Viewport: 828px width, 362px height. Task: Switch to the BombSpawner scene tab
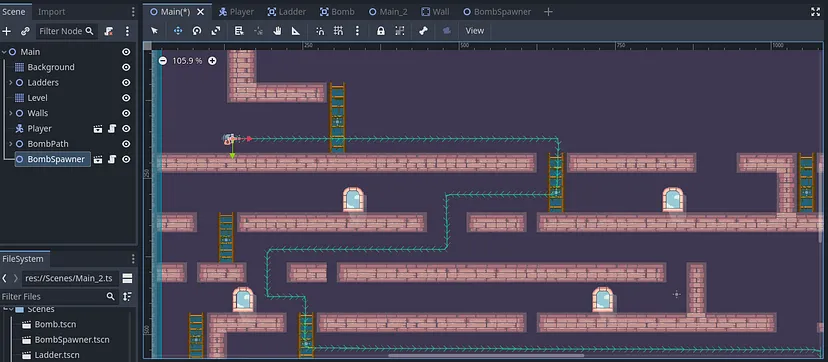(497, 12)
